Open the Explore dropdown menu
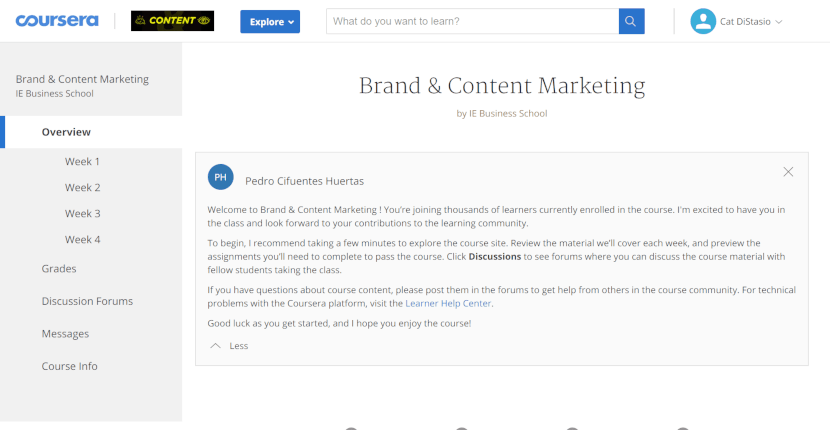 coord(270,22)
